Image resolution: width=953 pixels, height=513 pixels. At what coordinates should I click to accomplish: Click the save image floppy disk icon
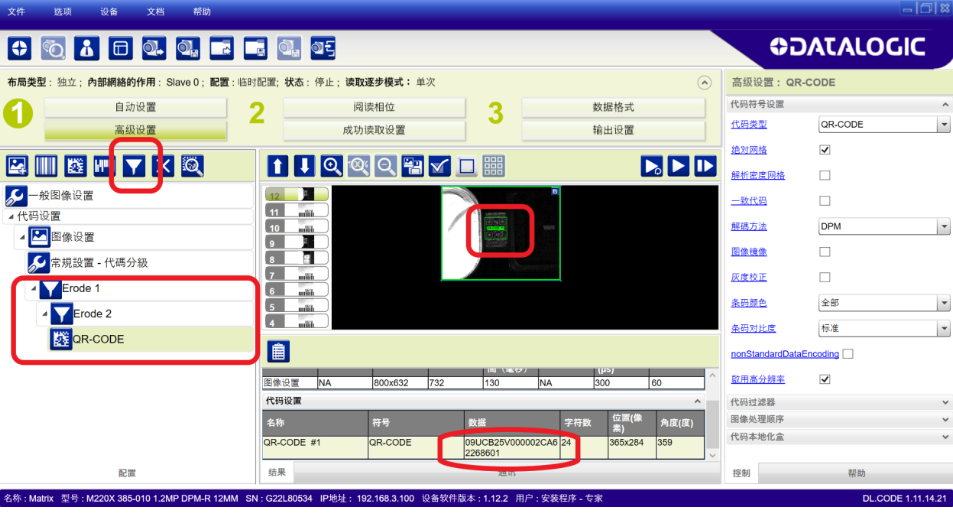412,167
